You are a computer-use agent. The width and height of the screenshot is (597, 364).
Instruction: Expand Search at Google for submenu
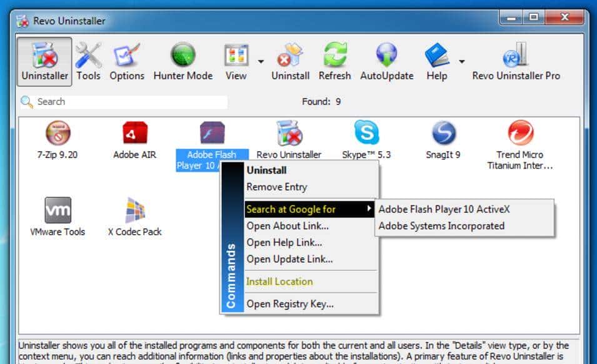point(309,209)
